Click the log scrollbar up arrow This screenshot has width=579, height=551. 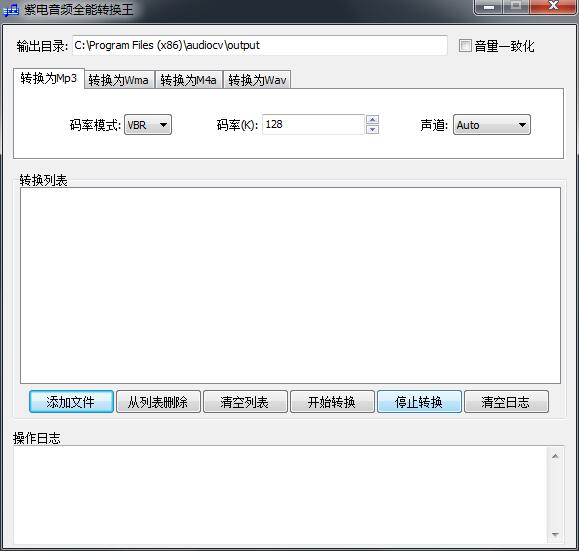tap(555, 456)
